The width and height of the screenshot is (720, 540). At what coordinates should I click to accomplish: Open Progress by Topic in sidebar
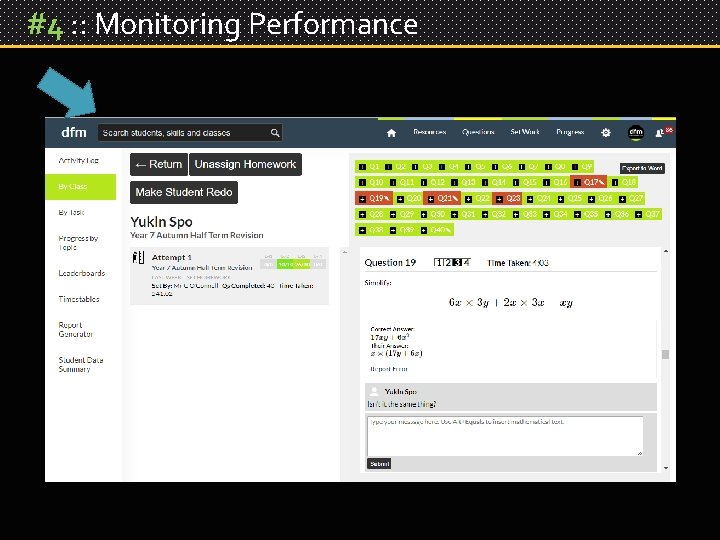click(x=78, y=242)
